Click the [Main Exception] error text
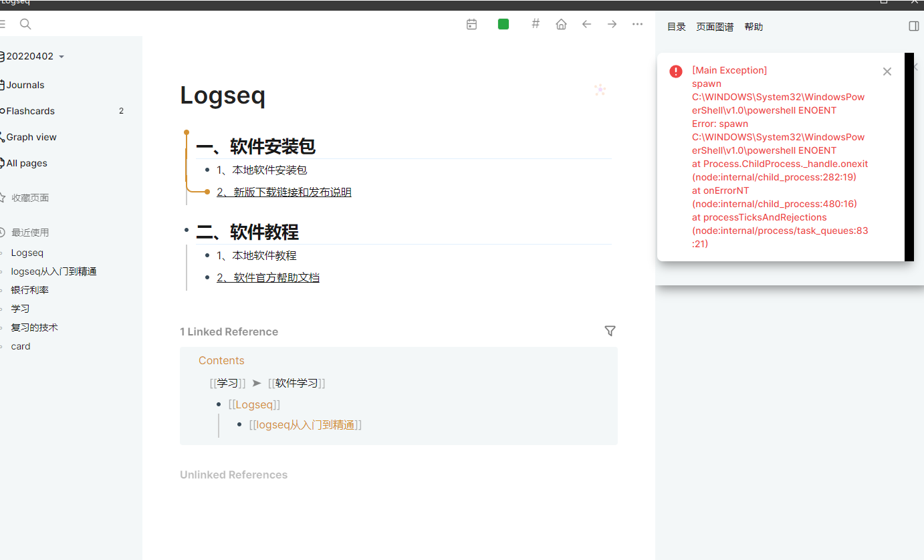Screen dimensions: 924x560 coord(729,70)
